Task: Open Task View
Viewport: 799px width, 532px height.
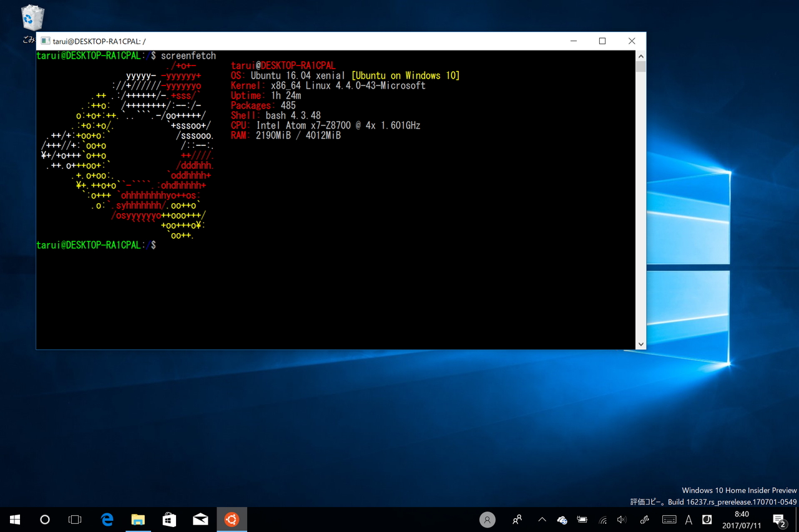Action: coord(75,519)
